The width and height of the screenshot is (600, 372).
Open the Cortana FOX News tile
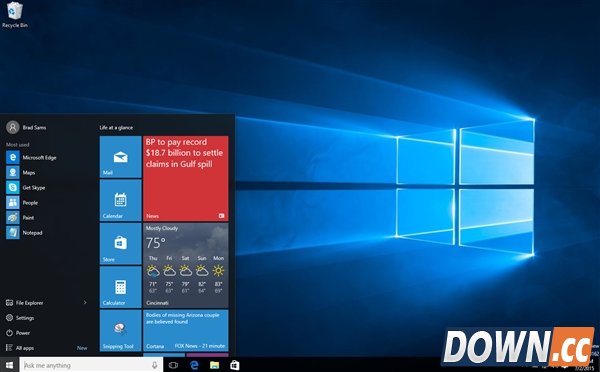(x=186, y=331)
